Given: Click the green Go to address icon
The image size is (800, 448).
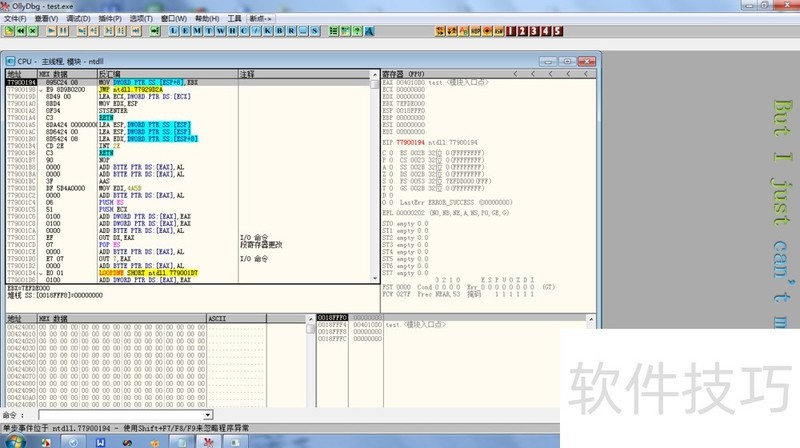Looking at the screenshot, I should [155, 31].
